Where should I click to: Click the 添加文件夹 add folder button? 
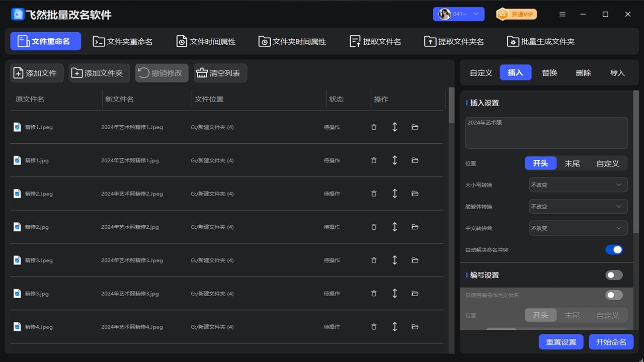coord(99,73)
